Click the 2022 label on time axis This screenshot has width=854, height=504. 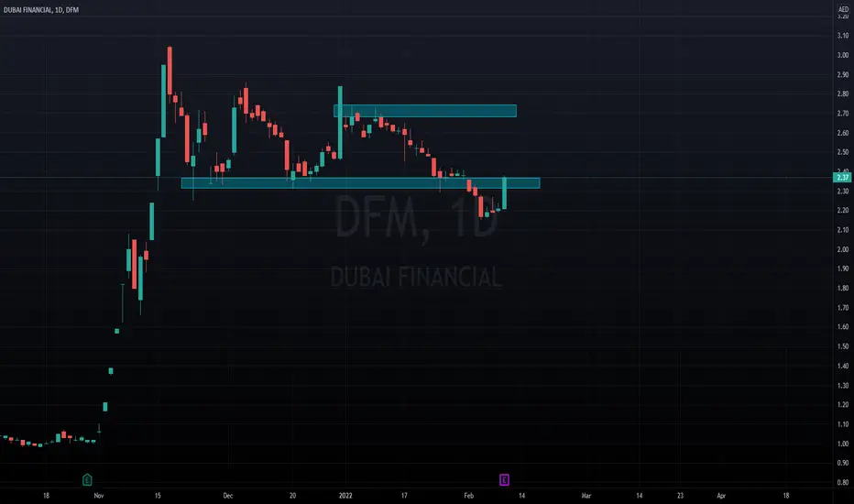coord(345,496)
